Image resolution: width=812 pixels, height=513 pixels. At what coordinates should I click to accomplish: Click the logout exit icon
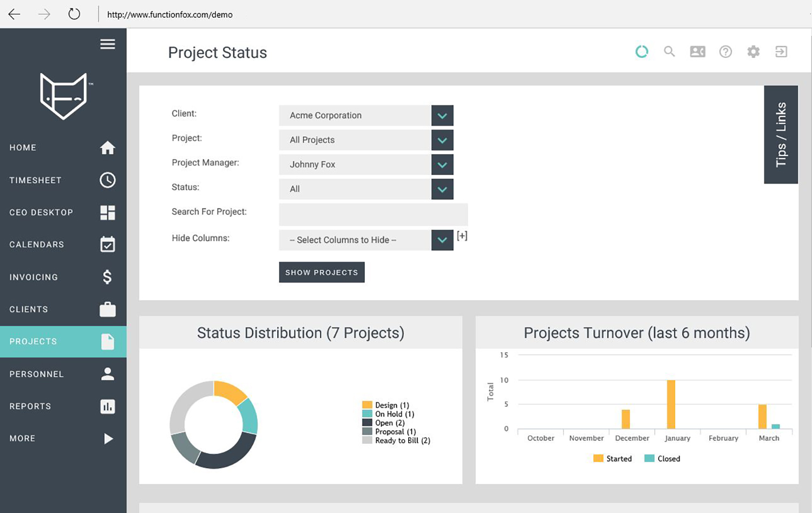[781, 51]
